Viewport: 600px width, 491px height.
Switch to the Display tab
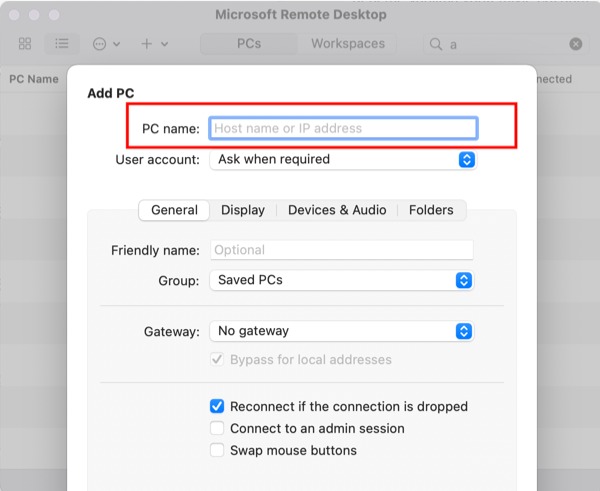click(243, 210)
